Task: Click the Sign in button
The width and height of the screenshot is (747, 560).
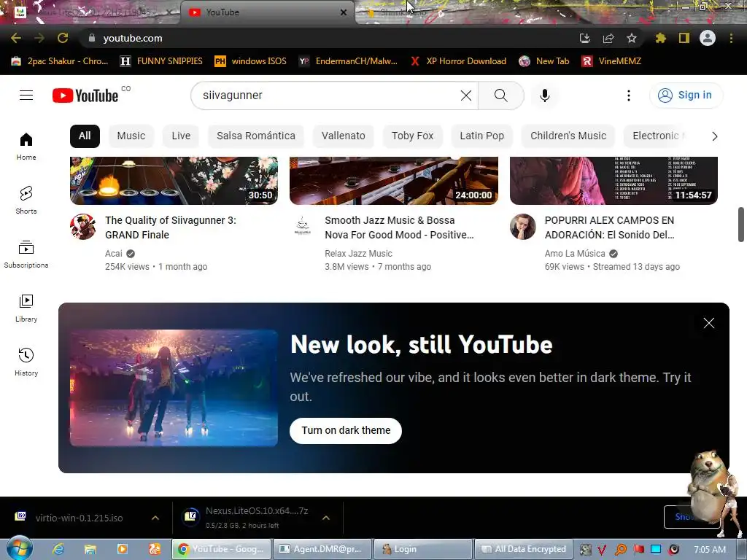Action: 686,96
